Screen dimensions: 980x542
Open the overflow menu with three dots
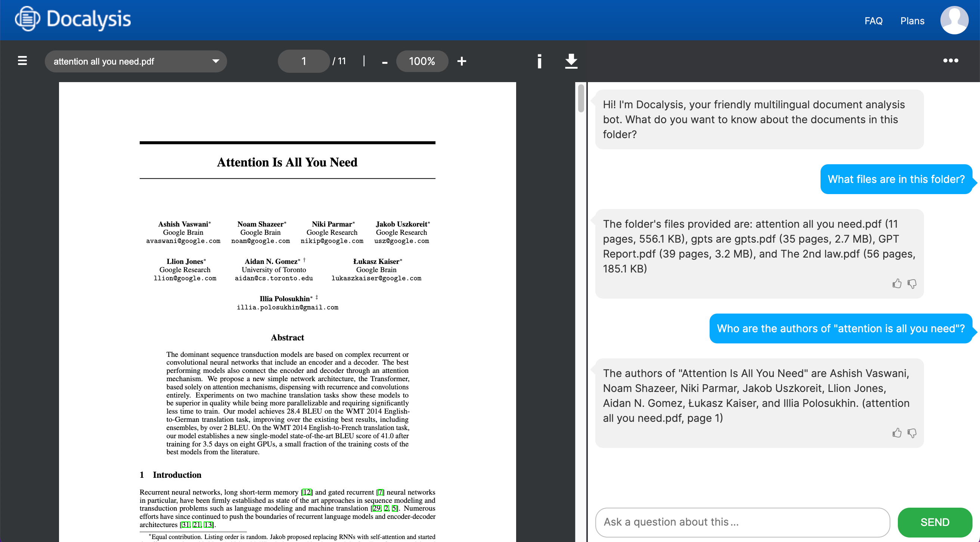[951, 60]
